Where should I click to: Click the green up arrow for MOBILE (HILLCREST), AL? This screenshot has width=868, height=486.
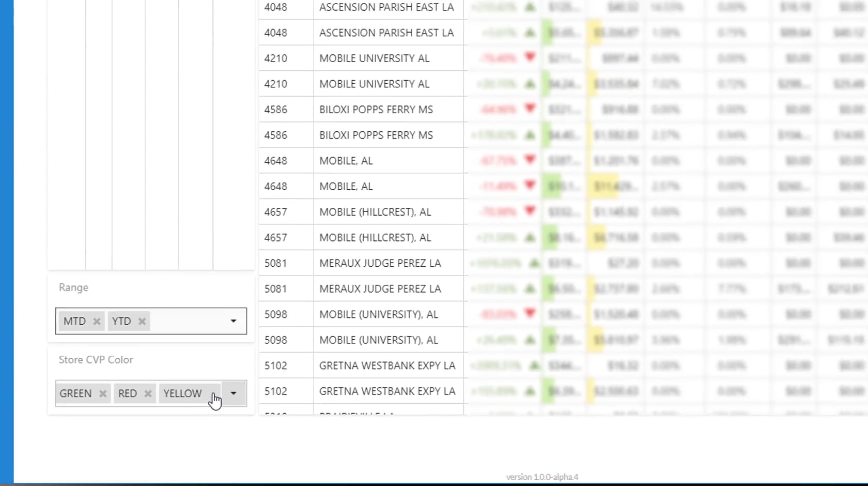(x=530, y=237)
